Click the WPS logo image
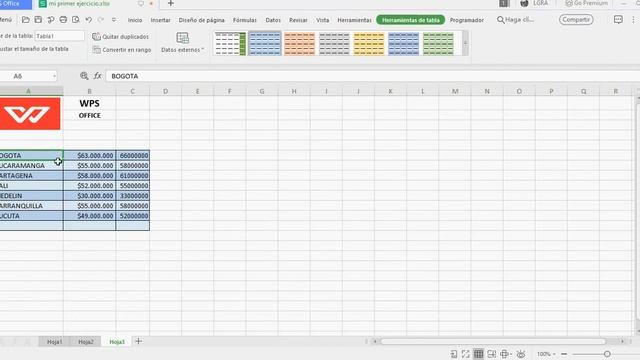This screenshot has width=640, height=360. [x=30, y=113]
